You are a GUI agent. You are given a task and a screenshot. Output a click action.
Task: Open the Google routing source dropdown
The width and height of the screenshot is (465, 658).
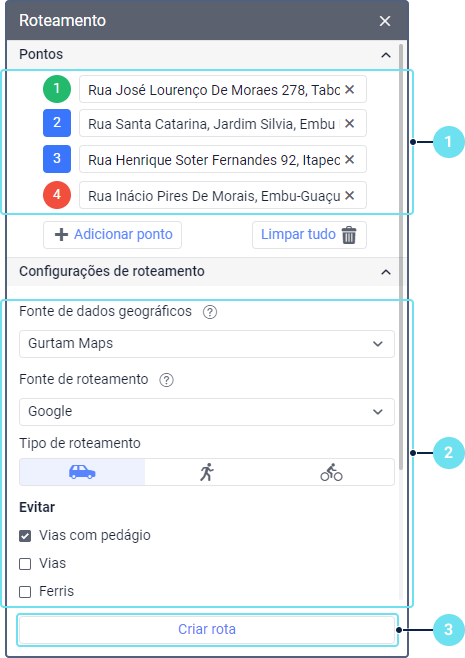click(x=206, y=412)
